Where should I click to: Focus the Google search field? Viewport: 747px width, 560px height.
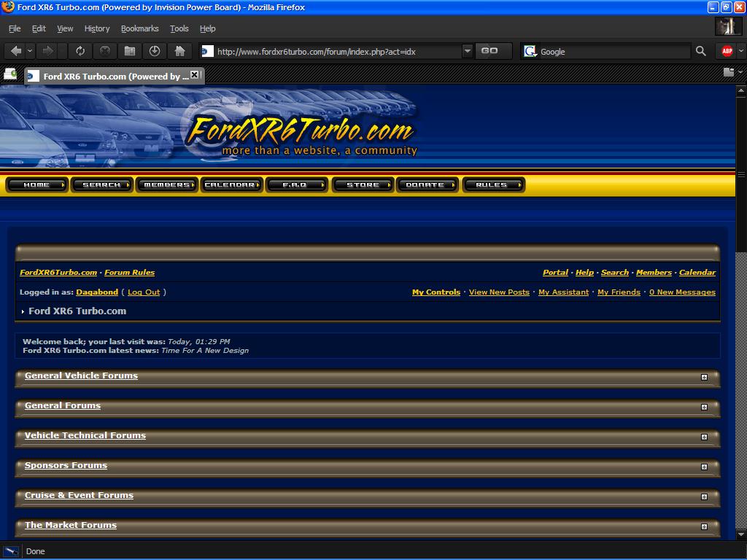coord(614,52)
